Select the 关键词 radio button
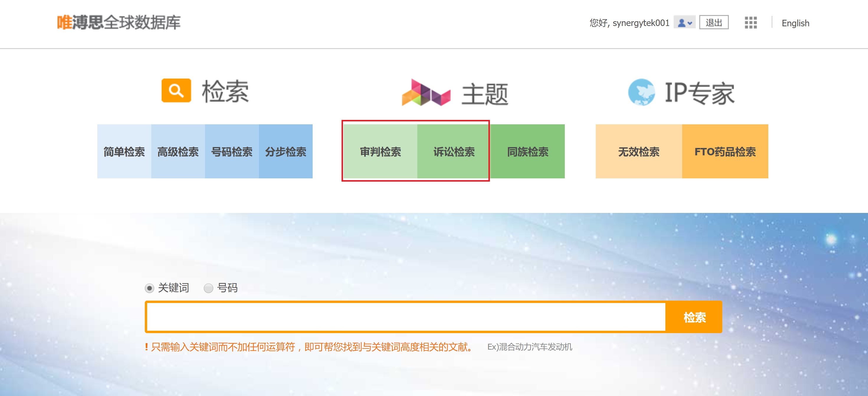 point(149,288)
